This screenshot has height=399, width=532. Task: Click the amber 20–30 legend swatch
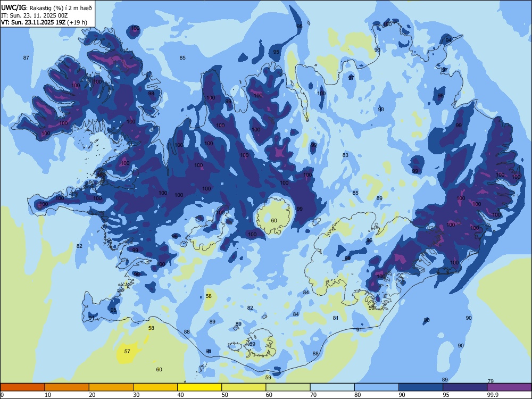[111, 387]
